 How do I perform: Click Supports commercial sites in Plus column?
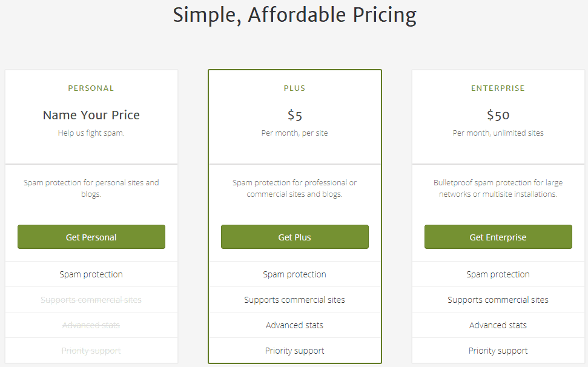pos(294,300)
